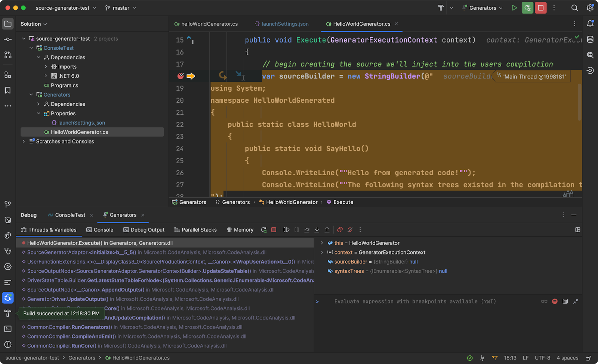Click Step Out in debug toolbar
Screen dimensions: 598x364
click(x=327, y=230)
